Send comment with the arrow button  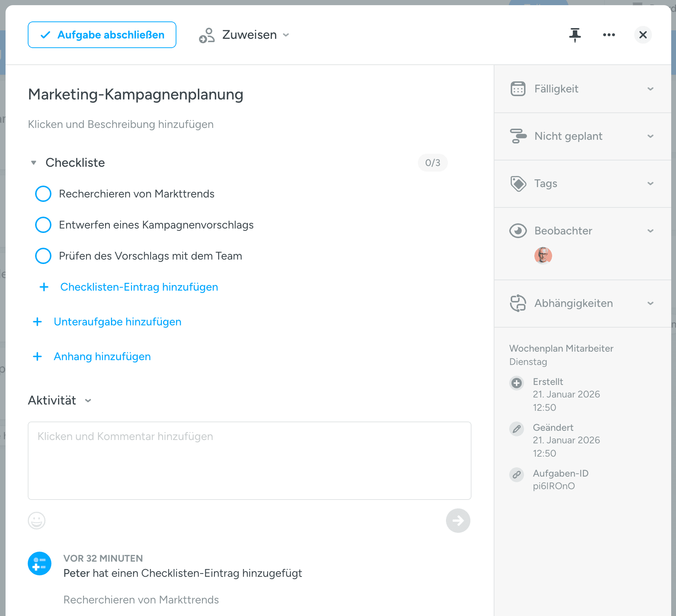pos(458,521)
